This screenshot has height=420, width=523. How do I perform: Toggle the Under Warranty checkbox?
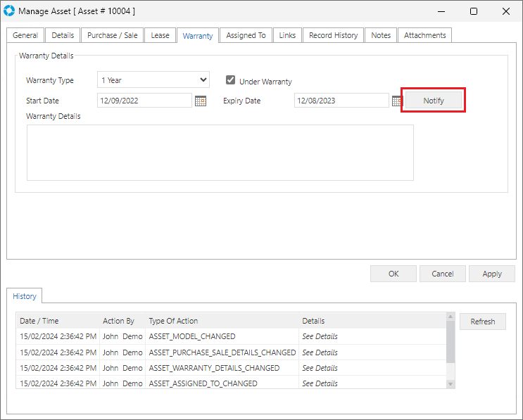click(x=230, y=80)
